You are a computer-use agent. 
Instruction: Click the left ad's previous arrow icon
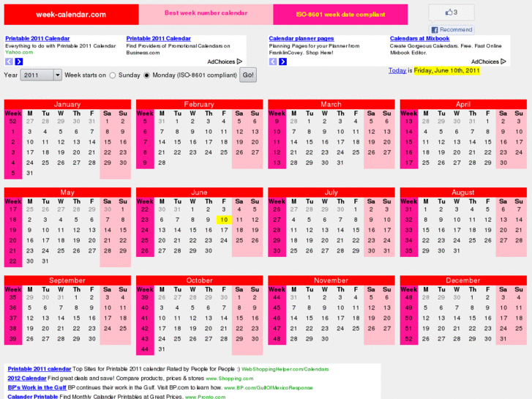pos(10,61)
